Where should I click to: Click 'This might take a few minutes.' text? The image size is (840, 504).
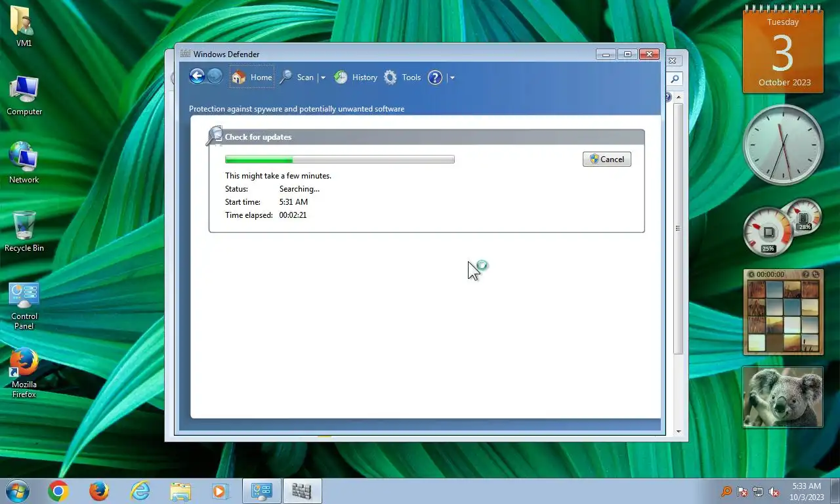click(278, 176)
